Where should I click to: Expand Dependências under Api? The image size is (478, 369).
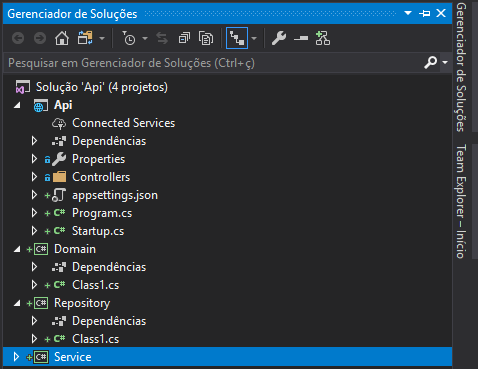point(34,141)
